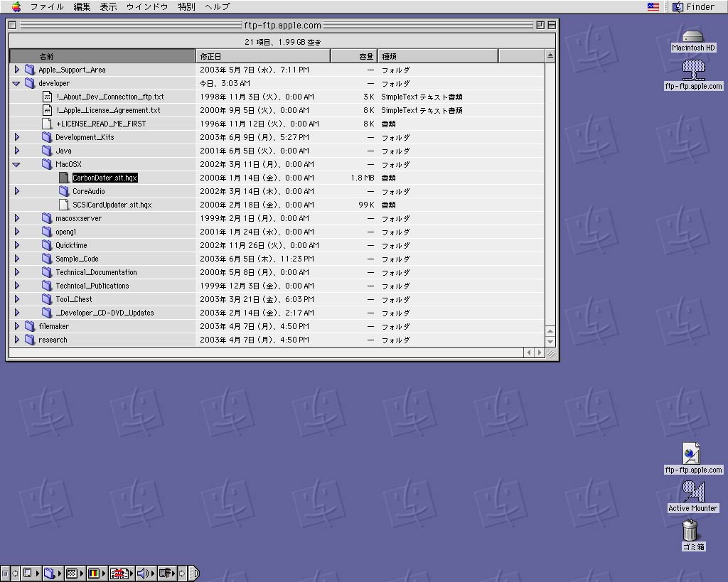This screenshot has width=728, height=582.
Task: Expand the filemaker folder
Action: (17, 325)
